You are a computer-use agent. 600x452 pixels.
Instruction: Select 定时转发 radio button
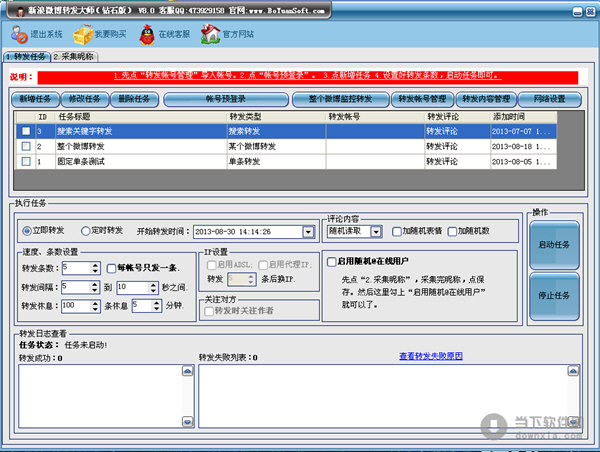point(85,231)
